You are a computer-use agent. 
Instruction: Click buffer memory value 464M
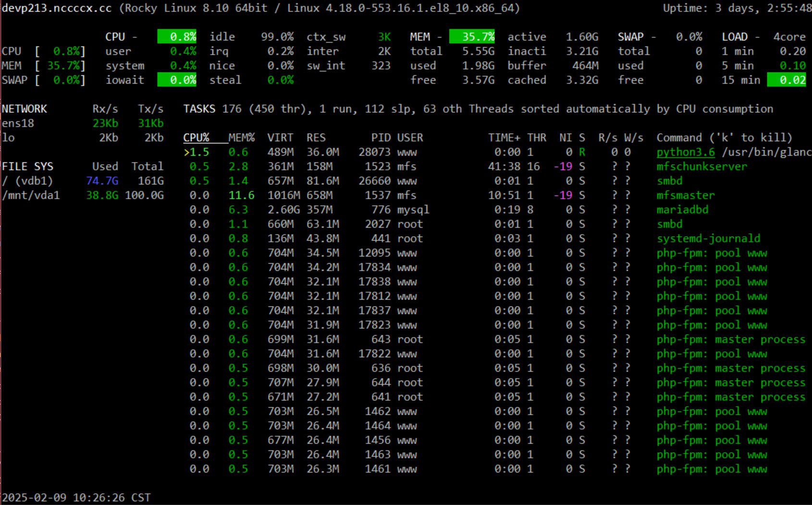click(x=586, y=66)
